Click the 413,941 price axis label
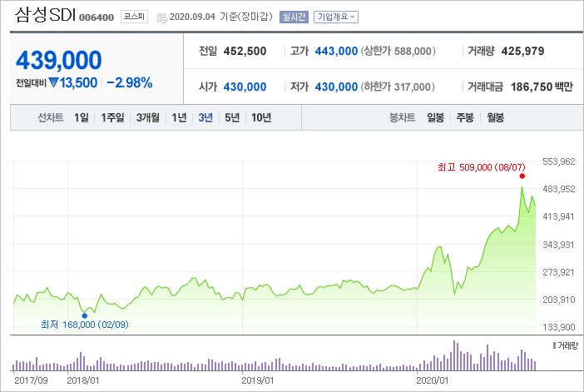584x392 pixels. [559, 216]
